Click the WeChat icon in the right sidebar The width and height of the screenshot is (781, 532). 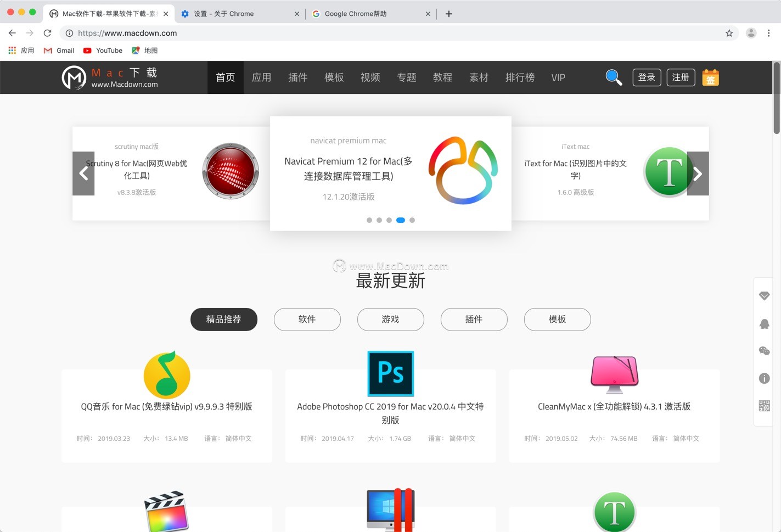tap(764, 351)
